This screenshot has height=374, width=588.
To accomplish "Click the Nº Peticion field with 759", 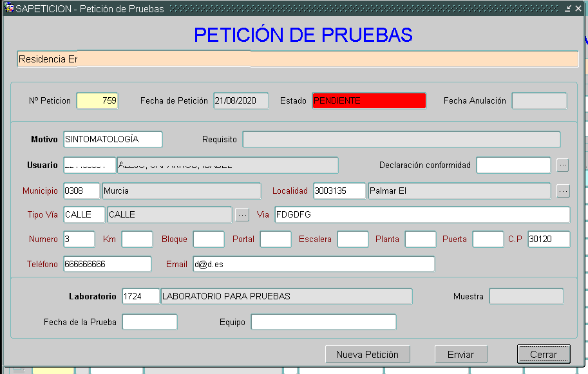I will [97, 101].
